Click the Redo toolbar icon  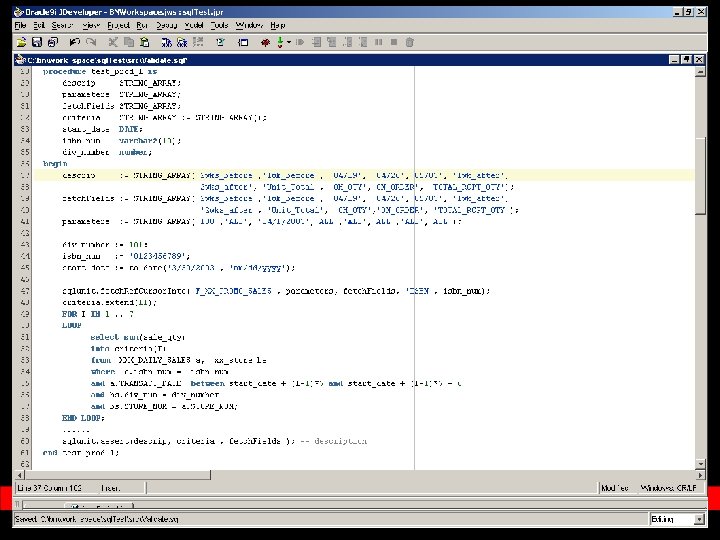point(91,42)
